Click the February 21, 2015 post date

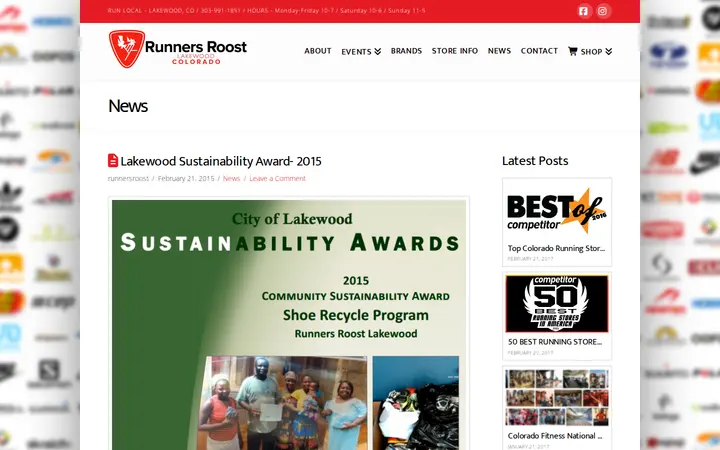186,178
